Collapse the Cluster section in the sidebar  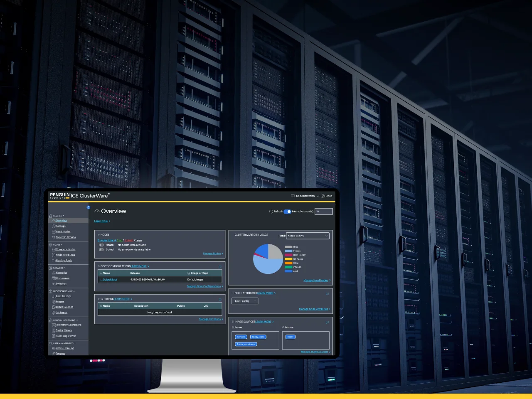[63, 216]
